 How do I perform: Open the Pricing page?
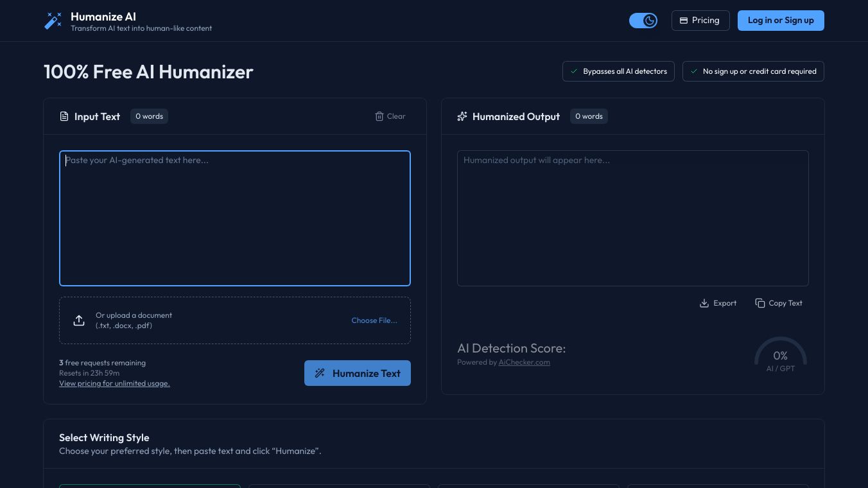pyautogui.click(x=700, y=21)
